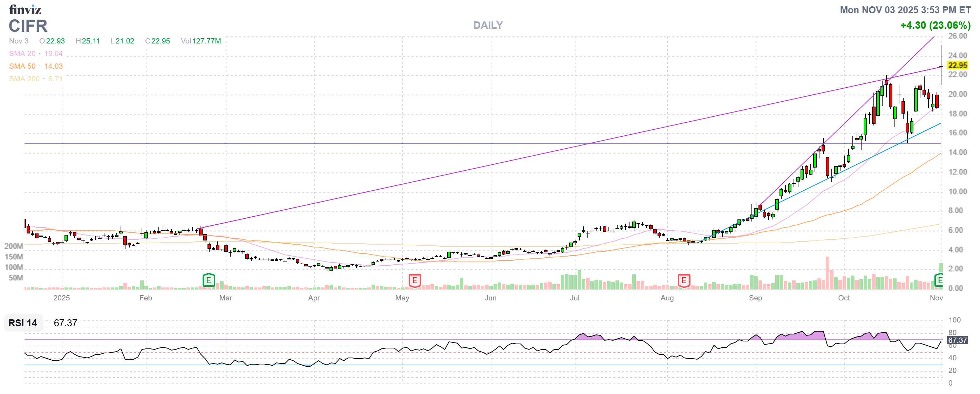Toggle the SMA 50 legend label
Viewport: 980px width, 394px height.
22,66
